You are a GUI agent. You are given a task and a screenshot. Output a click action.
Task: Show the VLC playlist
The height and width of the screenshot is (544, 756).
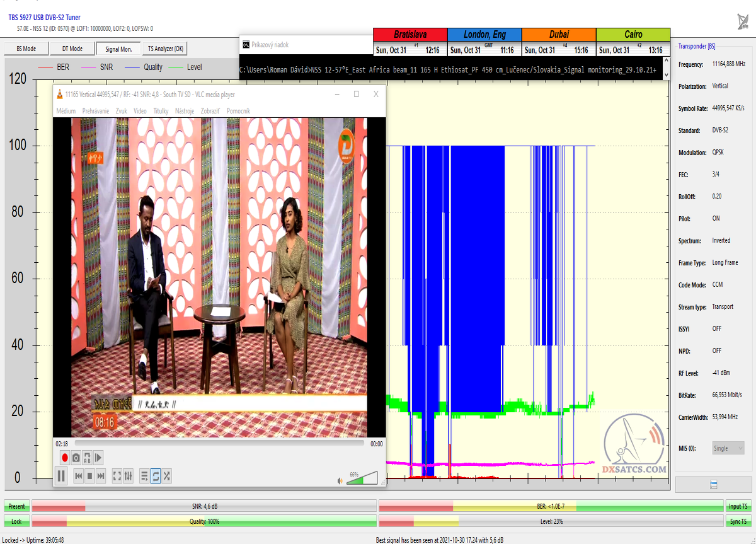pyautogui.click(x=144, y=476)
